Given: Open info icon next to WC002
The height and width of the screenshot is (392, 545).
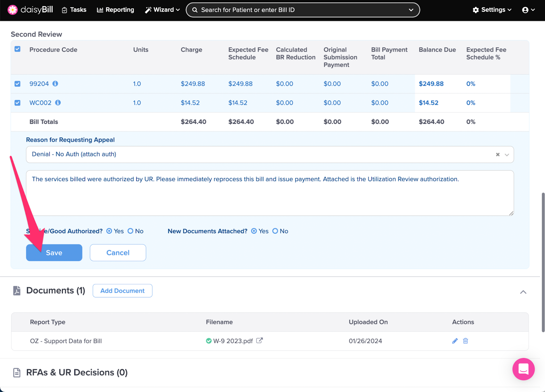Looking at the screenshot, I should pos(58,103).
